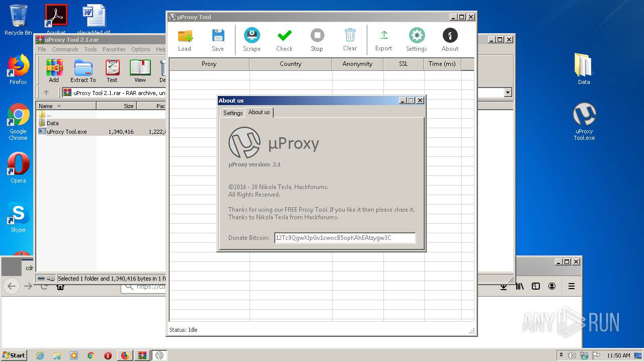Select the Google Chrome desktop shortcut
This screenshot has width=644, height=362.
(x=18, y=122)
